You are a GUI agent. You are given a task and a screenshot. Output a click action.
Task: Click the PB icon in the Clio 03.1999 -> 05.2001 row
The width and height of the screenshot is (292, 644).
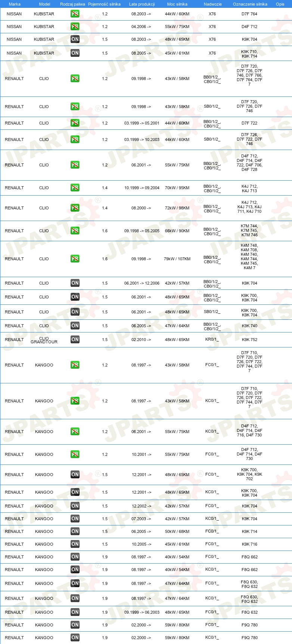click(75, 123)
